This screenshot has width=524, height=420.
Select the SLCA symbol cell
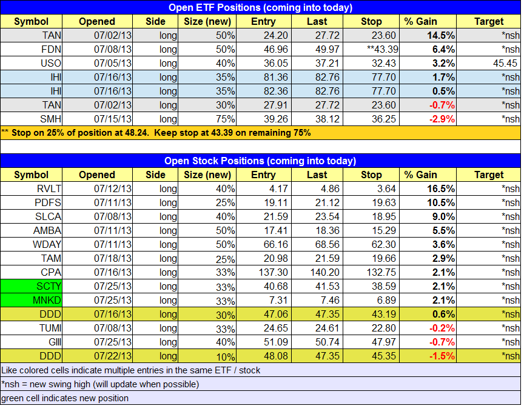[32, 217]
